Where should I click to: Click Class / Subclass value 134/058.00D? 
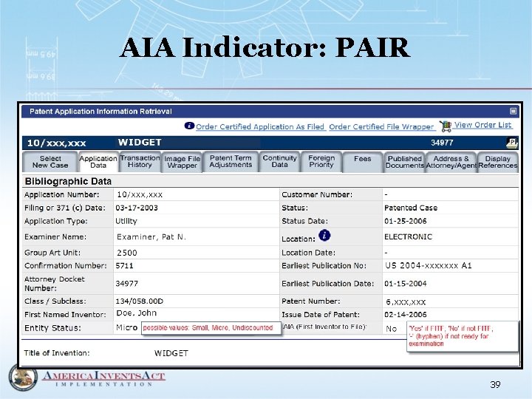click(x=140, y=301)
